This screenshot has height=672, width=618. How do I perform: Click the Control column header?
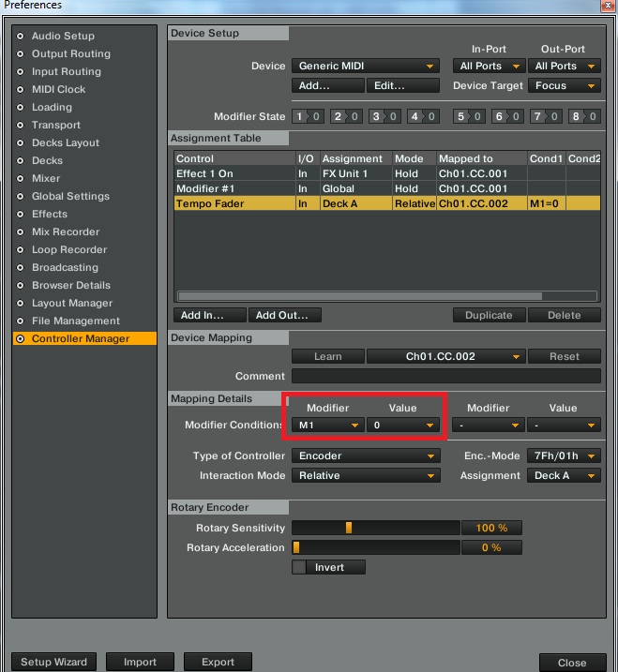(x=234, y=158)
